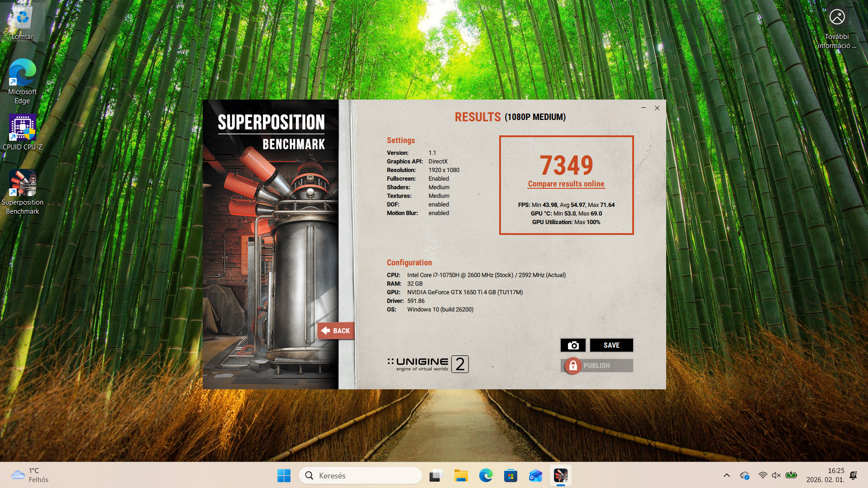
Task: Click the resolution value 1920 x 1080
Action: 444,170
